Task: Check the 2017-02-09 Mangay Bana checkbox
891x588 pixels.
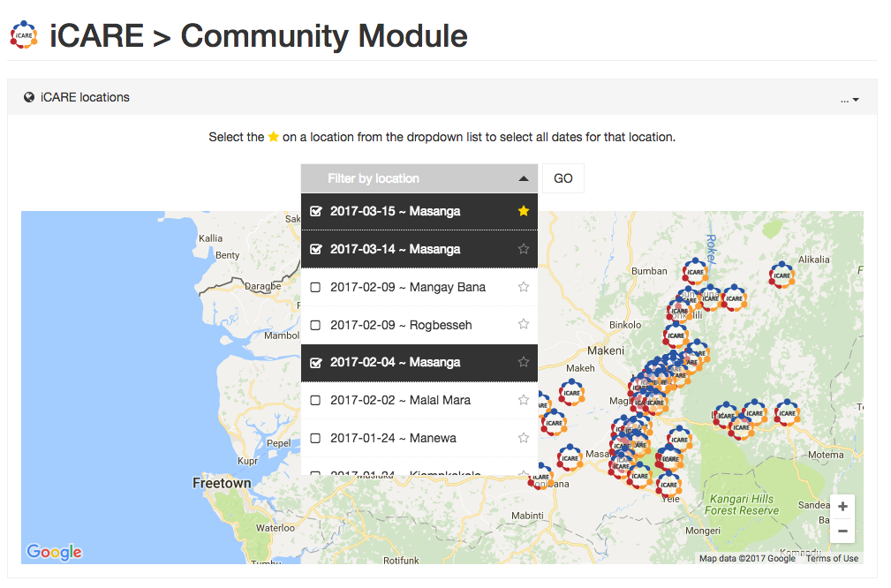Action: coord(315,287)
